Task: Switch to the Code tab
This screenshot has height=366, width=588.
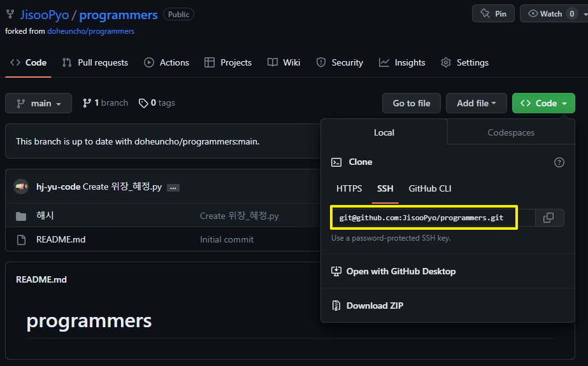Action: point(28,62)
